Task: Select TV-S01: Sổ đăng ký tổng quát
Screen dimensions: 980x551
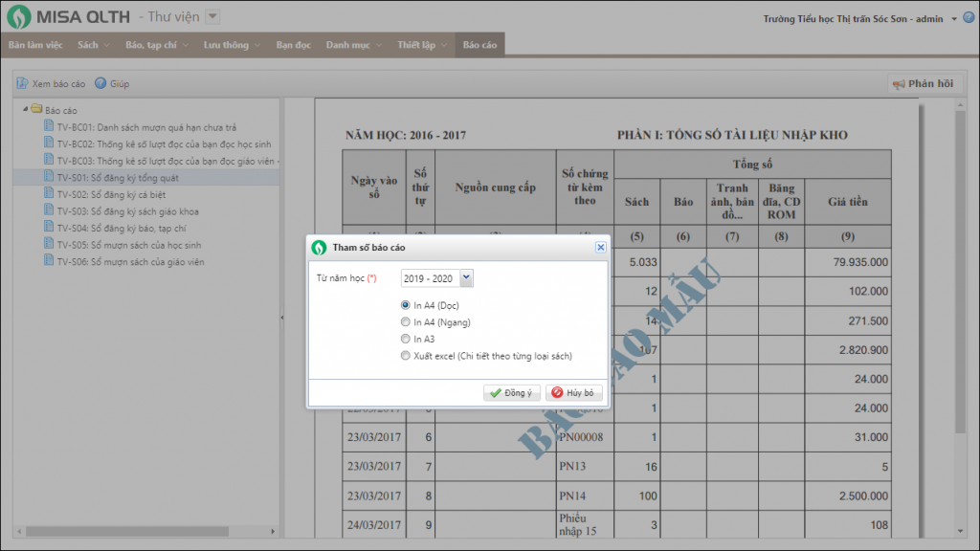Action: tap(118, 178)
